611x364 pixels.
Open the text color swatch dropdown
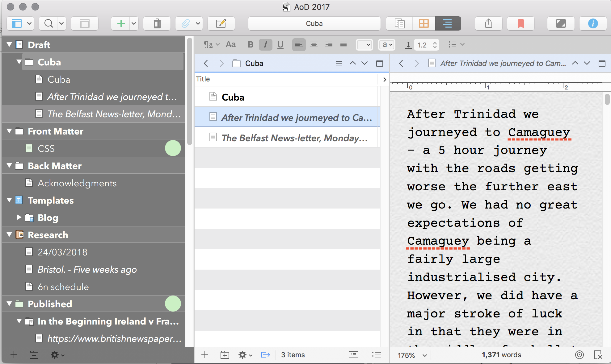pos(364,45)
